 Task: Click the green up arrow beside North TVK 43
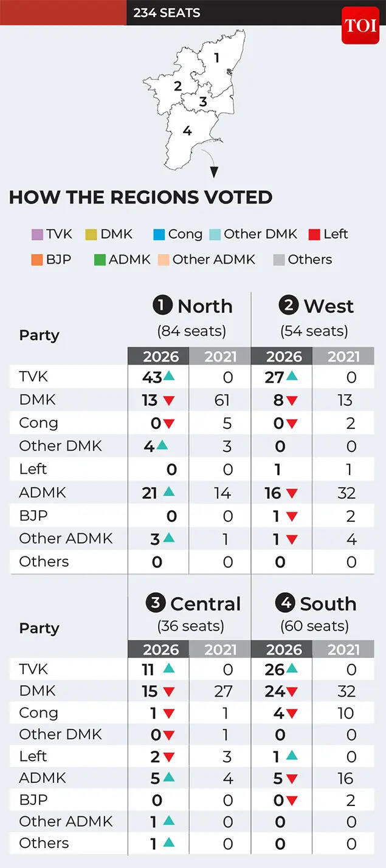pyautogui.click(x=169, y=377)
